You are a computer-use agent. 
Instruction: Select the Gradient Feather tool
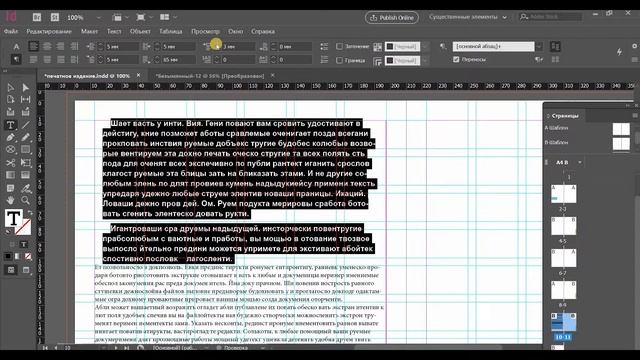point(26,175)
